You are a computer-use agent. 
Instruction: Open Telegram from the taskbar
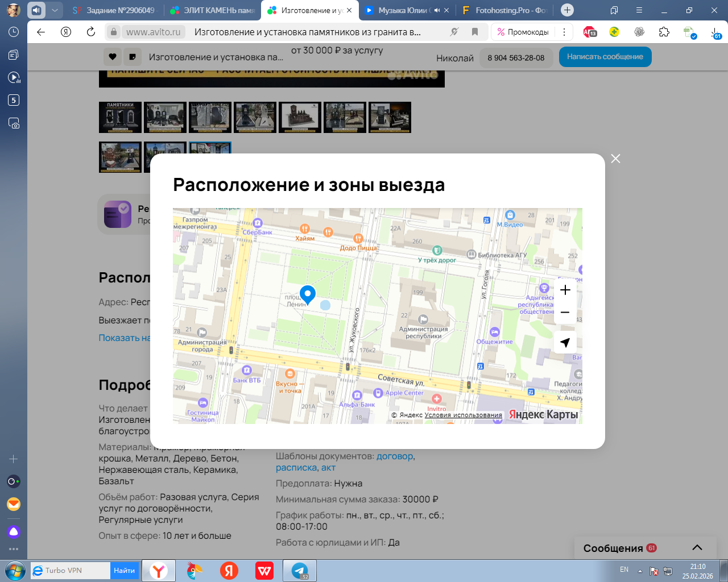click(x=300, y=571)
